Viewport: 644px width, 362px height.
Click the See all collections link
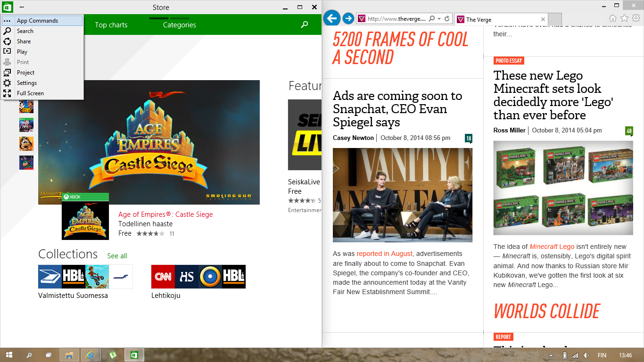tap(117, 256)
